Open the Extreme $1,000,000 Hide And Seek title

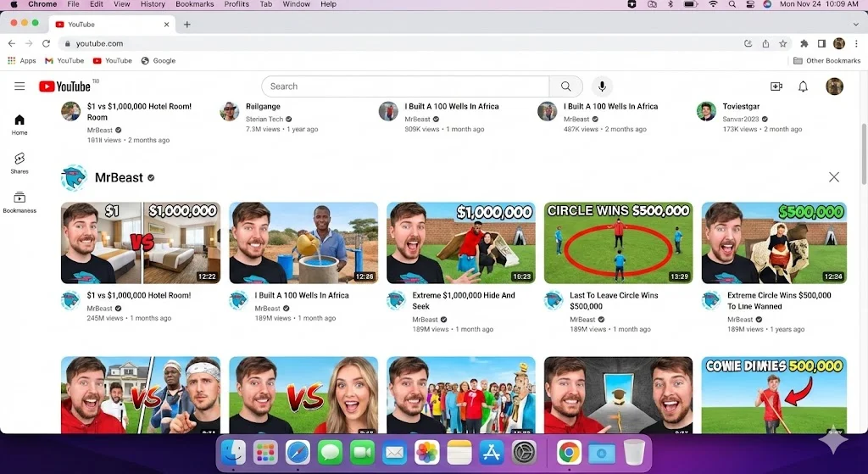pos(464,301)
